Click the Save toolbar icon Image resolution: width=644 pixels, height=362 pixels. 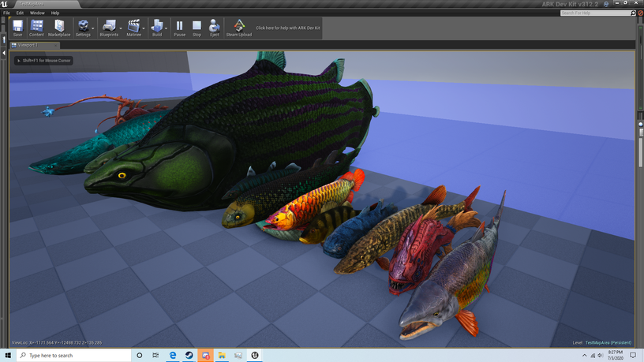(x=17, y=28)
